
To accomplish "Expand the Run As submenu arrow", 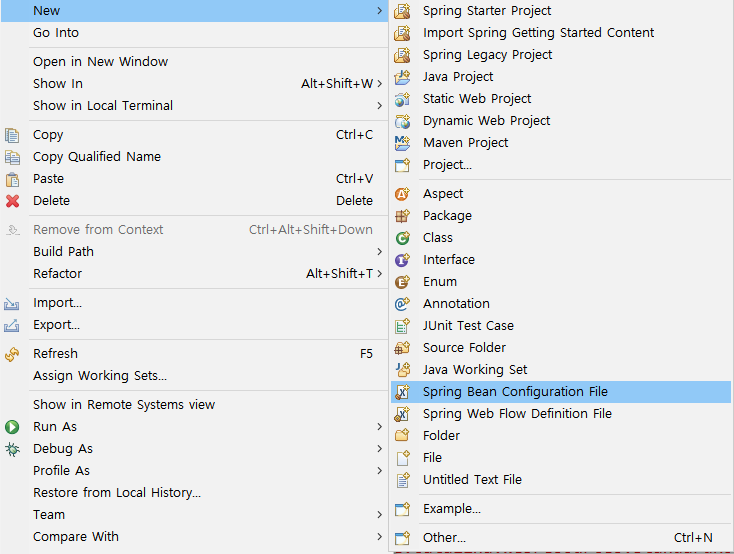I will [380, 427].
